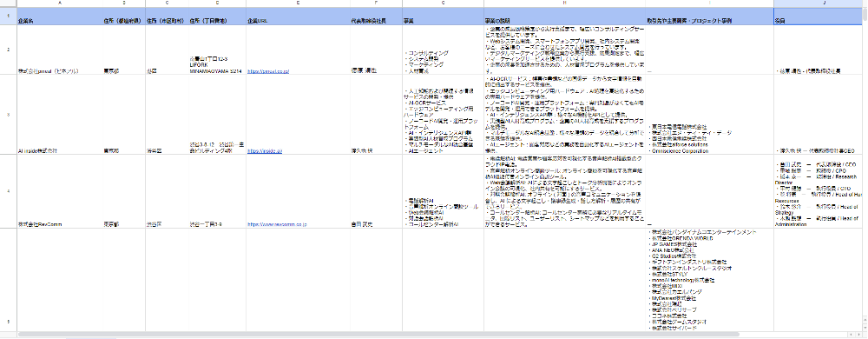Select the 役員 cell of pencil row

[x=819, y=50]
